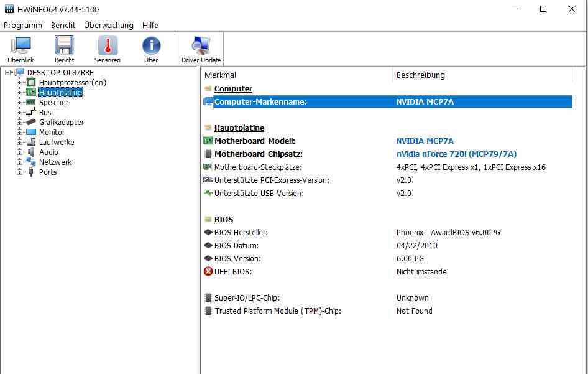Screen dimensions: 588x374
Task: Select the DESKTOP-OL87RRF root label
Action: [60, 72]
